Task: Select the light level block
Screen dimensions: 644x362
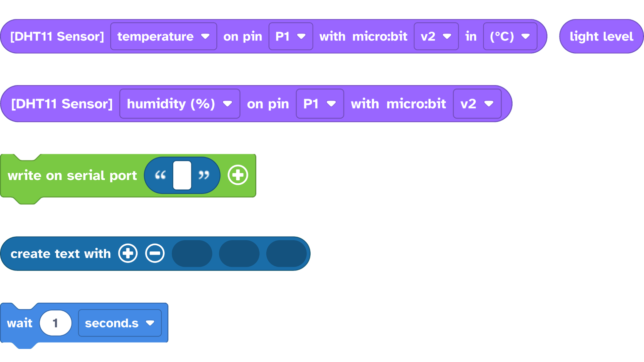Action: coord(601,36)
